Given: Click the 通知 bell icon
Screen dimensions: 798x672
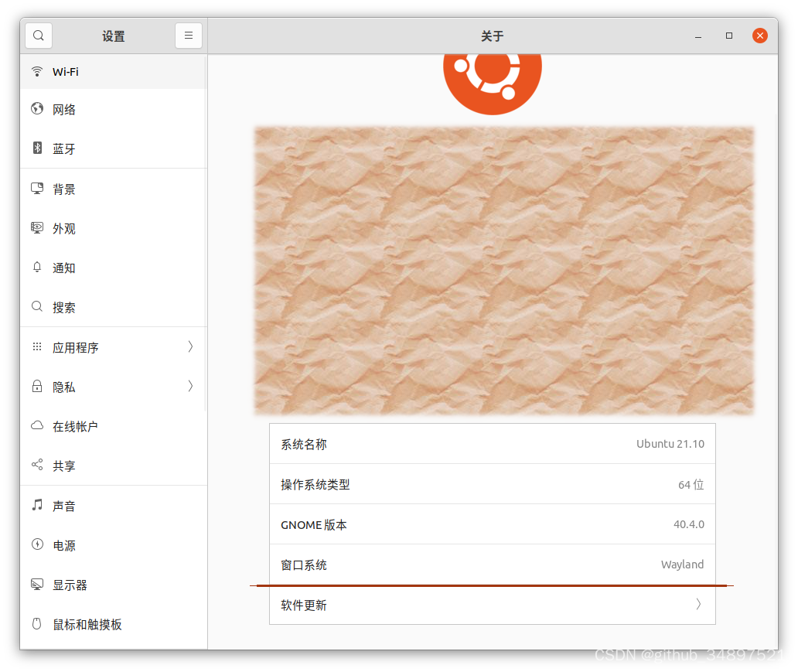Looking at the screenshot, I should click(37, 268).
